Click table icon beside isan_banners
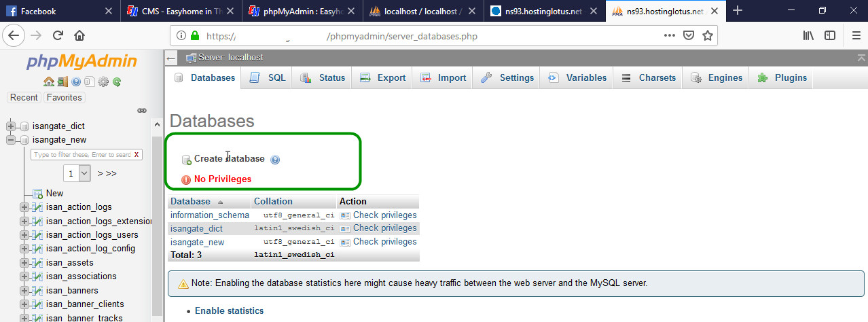868x322 pixels. pyautogui.click(x=38, y=291)
